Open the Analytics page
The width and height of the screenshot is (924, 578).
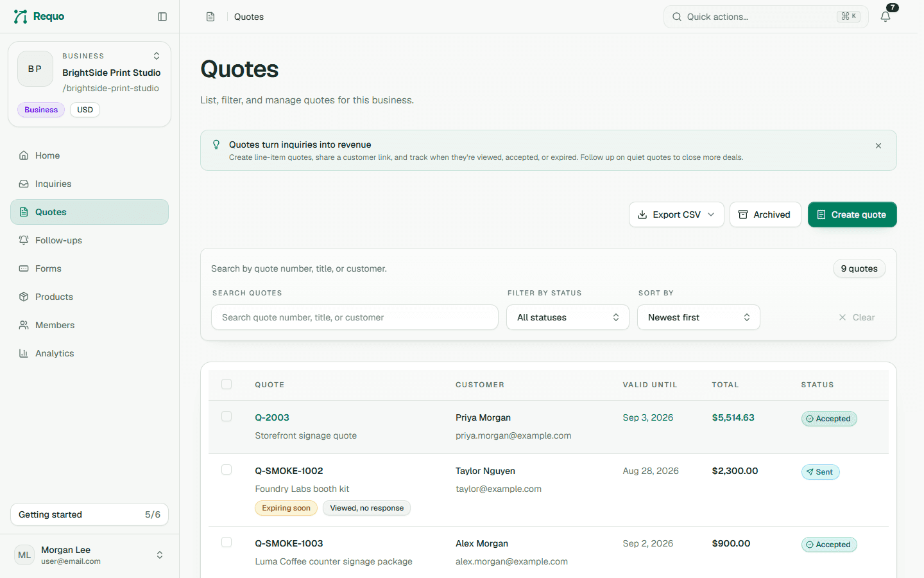click(x=89, y=353)
